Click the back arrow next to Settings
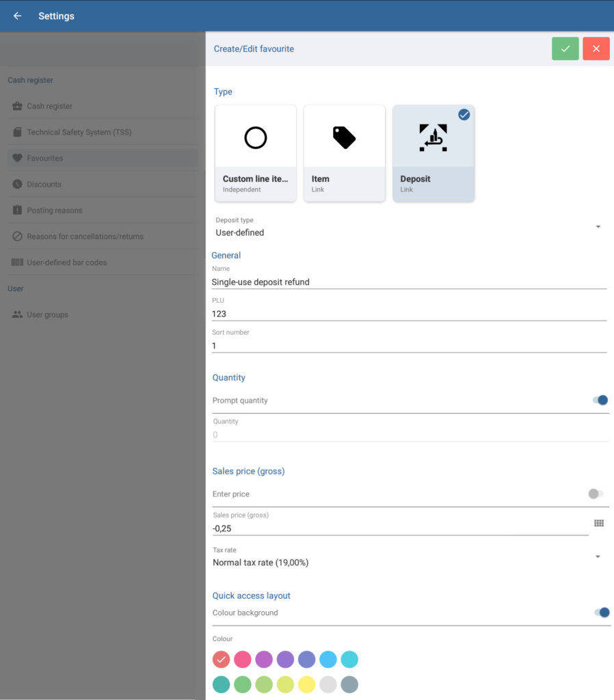Viewport: 614px width, 700px height. (17, 16)
